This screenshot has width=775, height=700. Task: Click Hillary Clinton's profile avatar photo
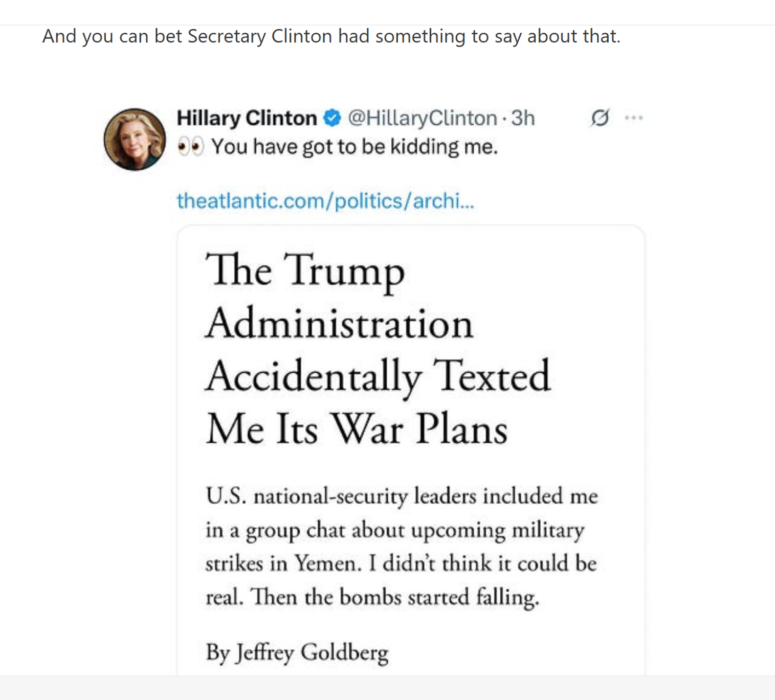(135, 139)
